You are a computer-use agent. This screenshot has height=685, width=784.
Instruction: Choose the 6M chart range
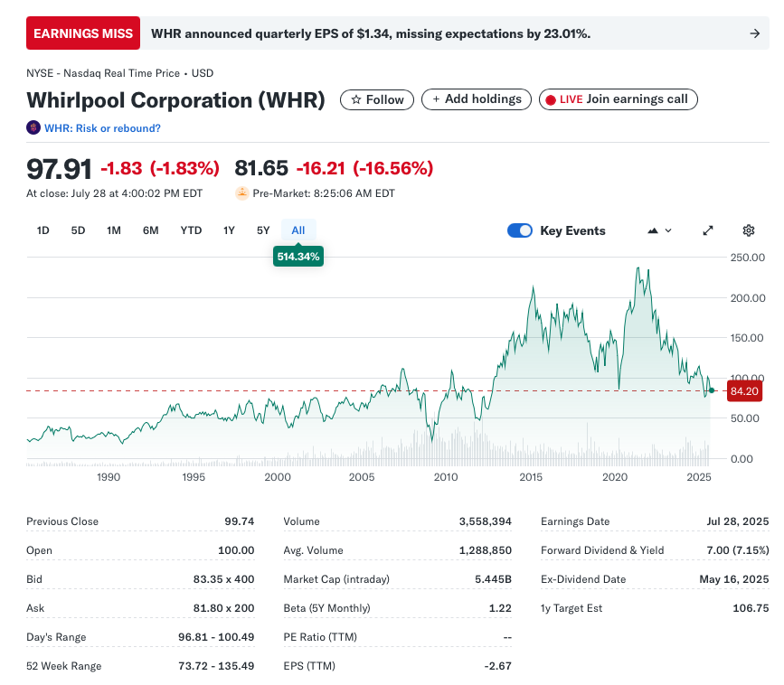(x=150, y=230)
